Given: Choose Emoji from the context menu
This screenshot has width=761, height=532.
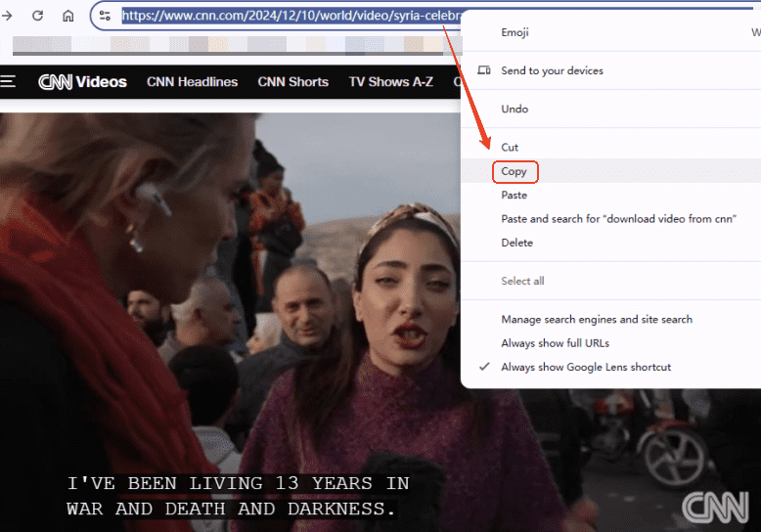Looking at the screenshot, I should click(x=515, y=32).
